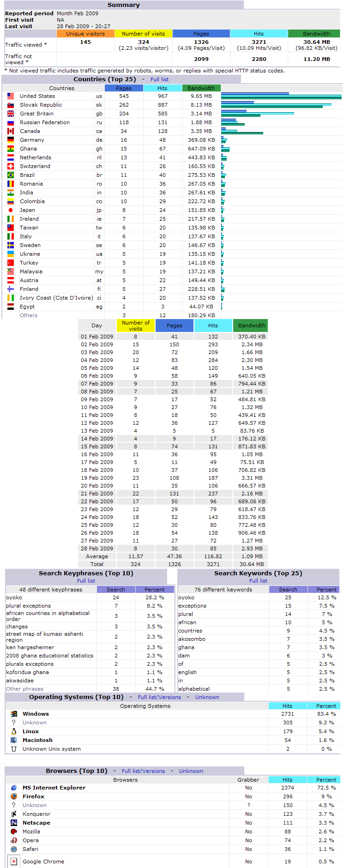Click the Taiwan flag icon
Viewport: 344px width, 868px height.
click(11, 228)
